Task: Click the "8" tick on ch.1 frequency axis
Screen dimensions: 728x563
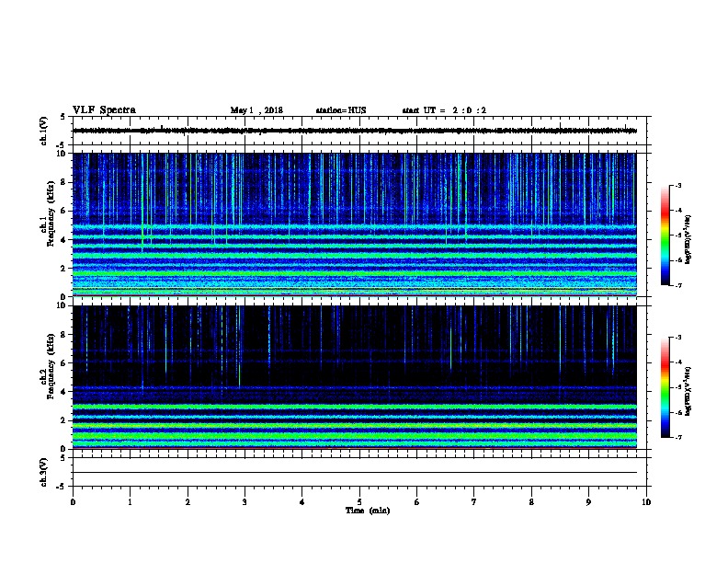Action: (63, 182)
